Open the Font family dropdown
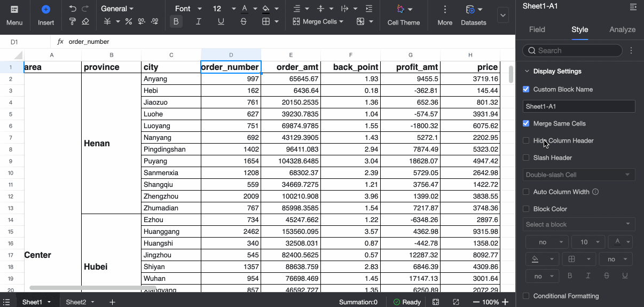 point(189,9)
